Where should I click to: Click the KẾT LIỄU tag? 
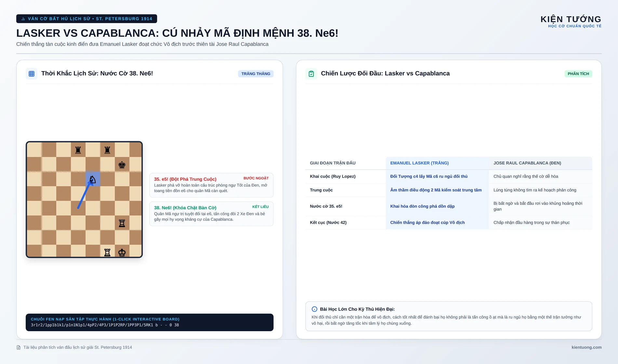[x=261, y=207]
